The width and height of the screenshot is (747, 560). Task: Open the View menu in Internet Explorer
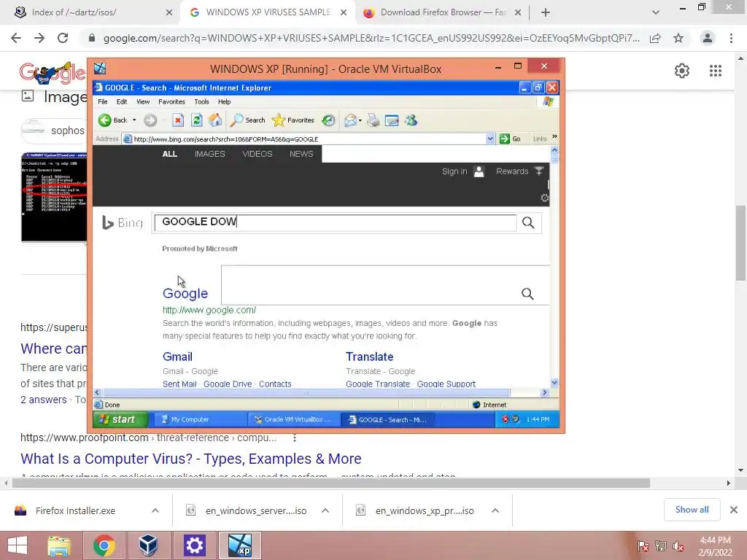143,101
